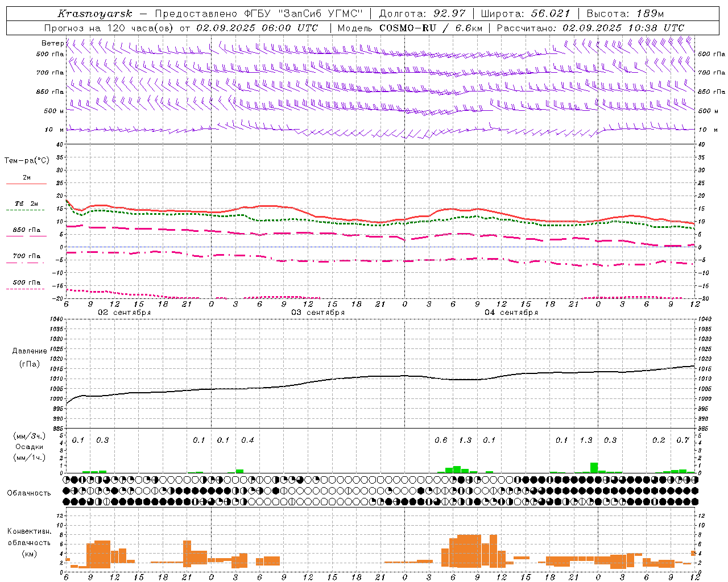Click the Осадки panel label
Viewport: 728px width, 582px height.
29,447
